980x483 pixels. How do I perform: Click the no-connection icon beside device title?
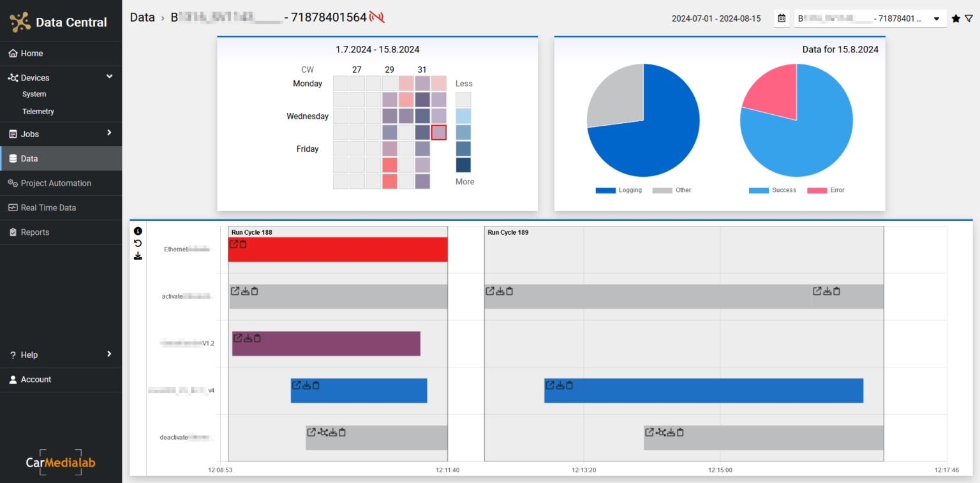tap(376, 17)
